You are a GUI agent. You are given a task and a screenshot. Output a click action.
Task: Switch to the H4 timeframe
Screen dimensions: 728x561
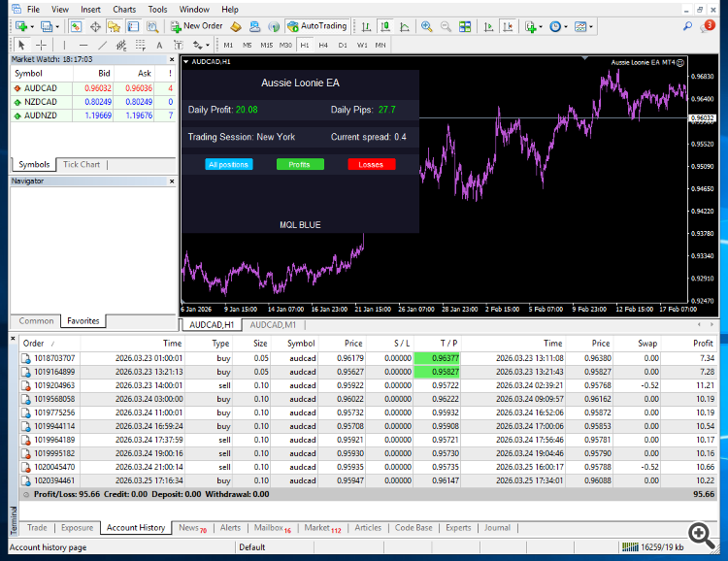(323, 45)
